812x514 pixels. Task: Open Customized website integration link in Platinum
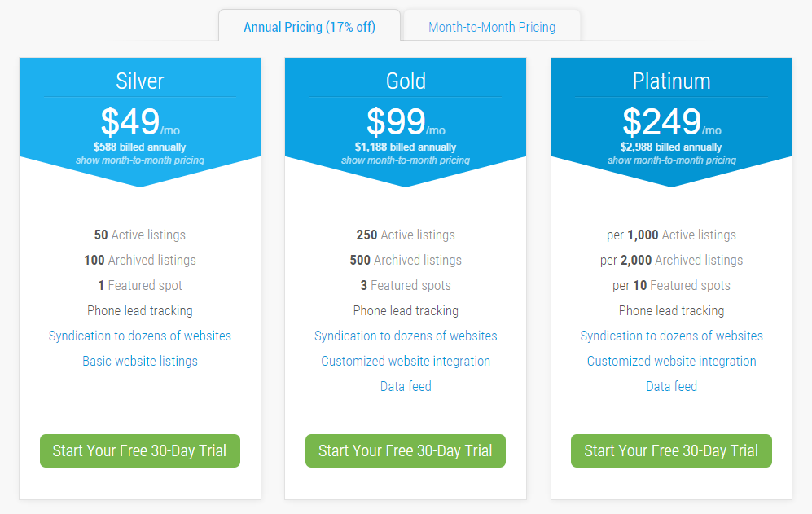tap(670, 361)
